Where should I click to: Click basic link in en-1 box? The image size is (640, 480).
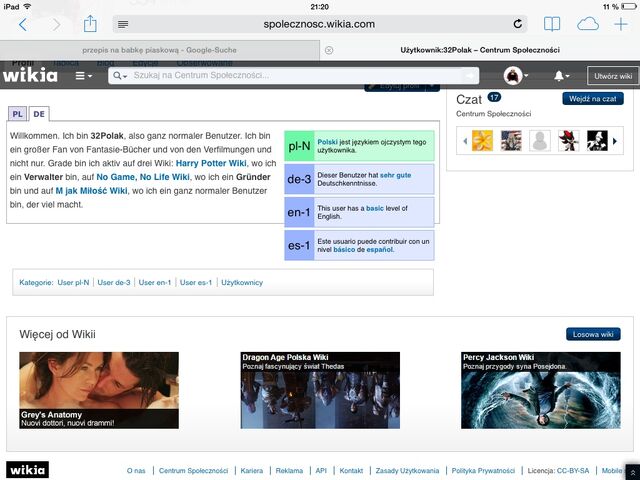(375, 208)
